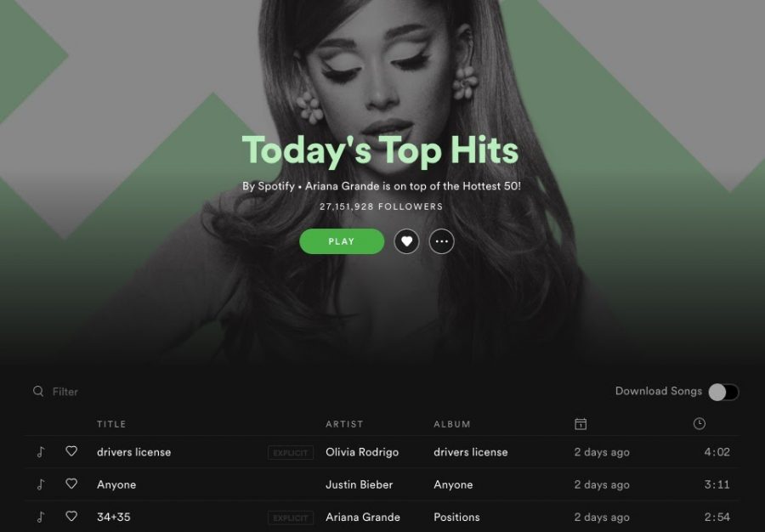Open the Anyone album link
765x532 pixels.
tap(453, 484)
